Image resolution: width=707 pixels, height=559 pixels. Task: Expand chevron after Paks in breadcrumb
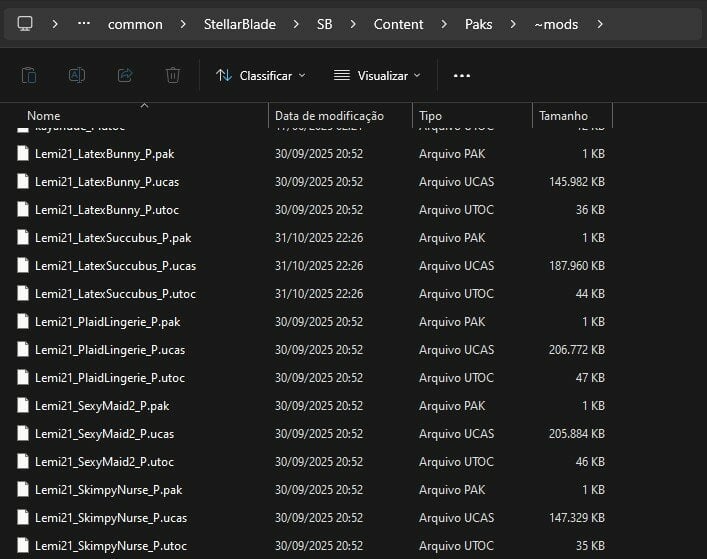(513, 24)
